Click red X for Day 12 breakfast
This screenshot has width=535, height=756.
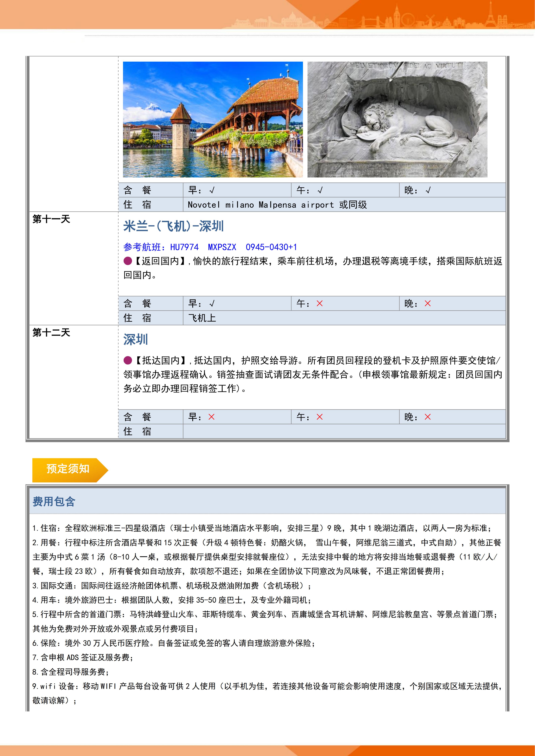tap(211, 417)
